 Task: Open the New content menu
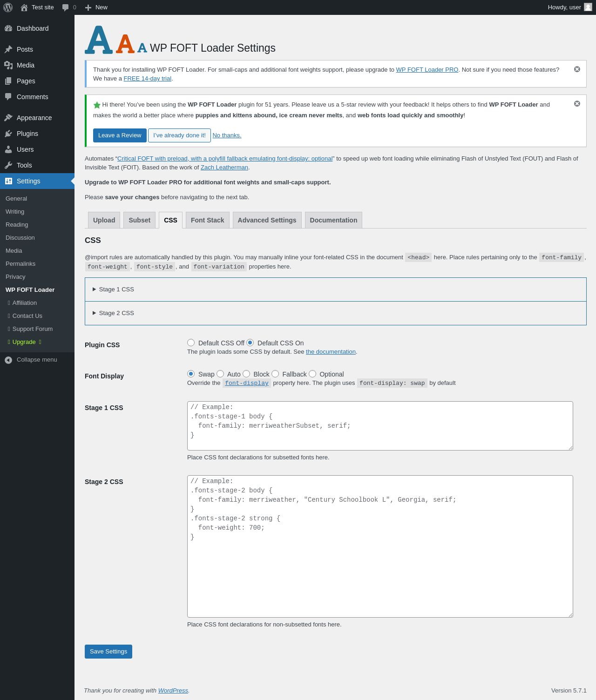point(96,7)
